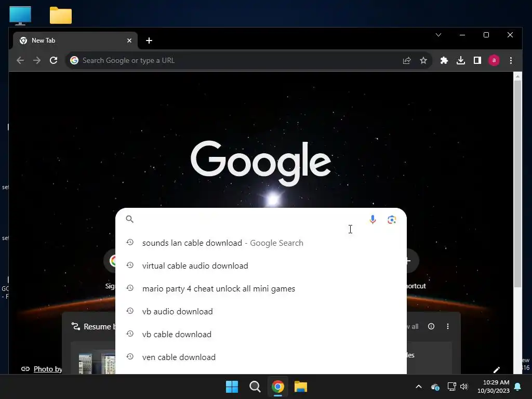Select the yellow folder on the desktop
This screenshot has width=532, height=399.
[61, 16]
